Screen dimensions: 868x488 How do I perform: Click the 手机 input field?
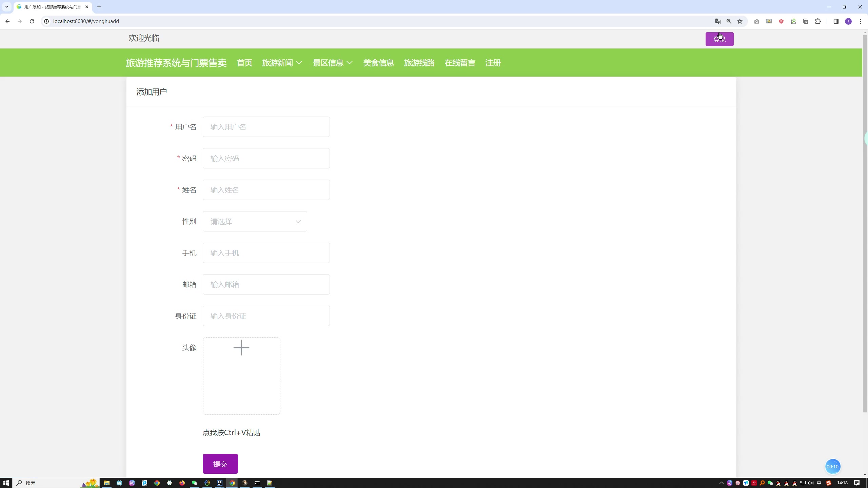(266, 253)
